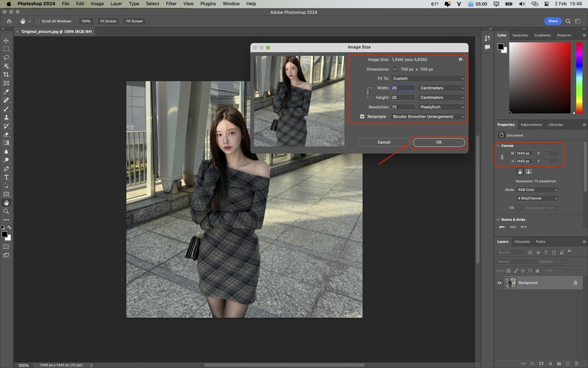Select the Object Selection tool
Image resolution: width=588 pixels, height=368 pixels.
(x=7, y=66)
